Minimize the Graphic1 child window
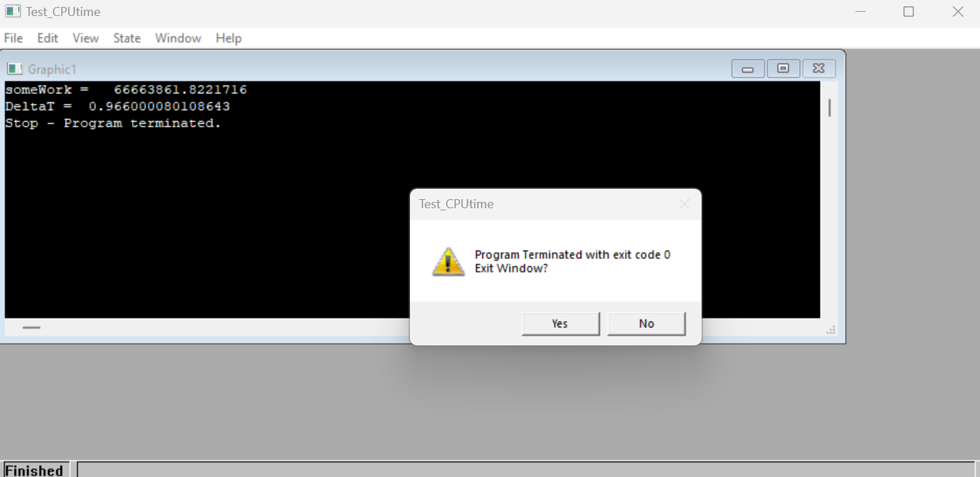The height and width of the screenshot is (477, 980). coord(748,68)
